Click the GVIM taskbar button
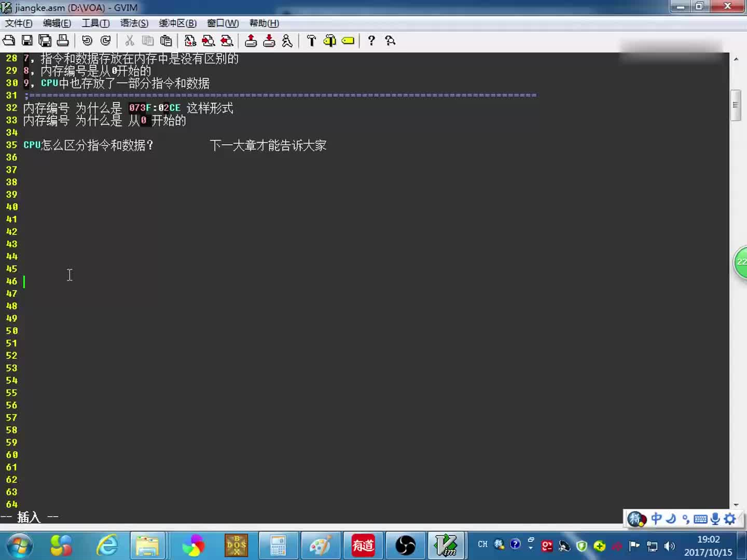747x560 pixels. pyautogui.click(x=447, y=546)
